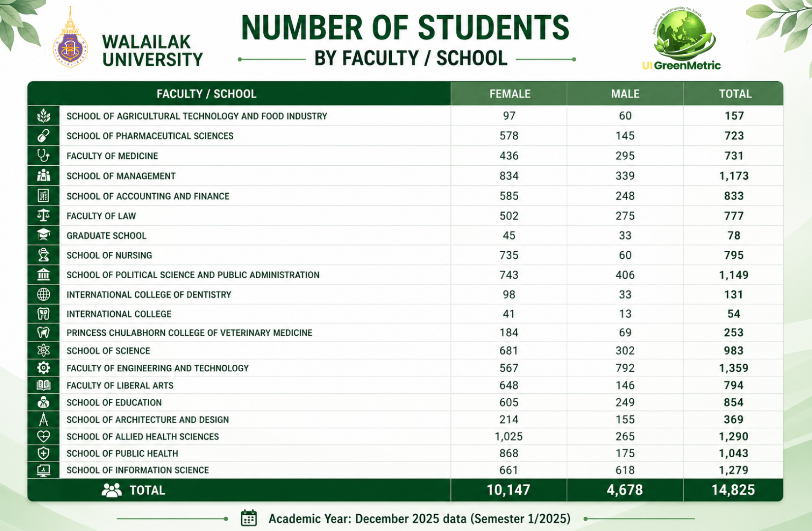Click the open book icon for Liberal Arts

tap(43, 385)
